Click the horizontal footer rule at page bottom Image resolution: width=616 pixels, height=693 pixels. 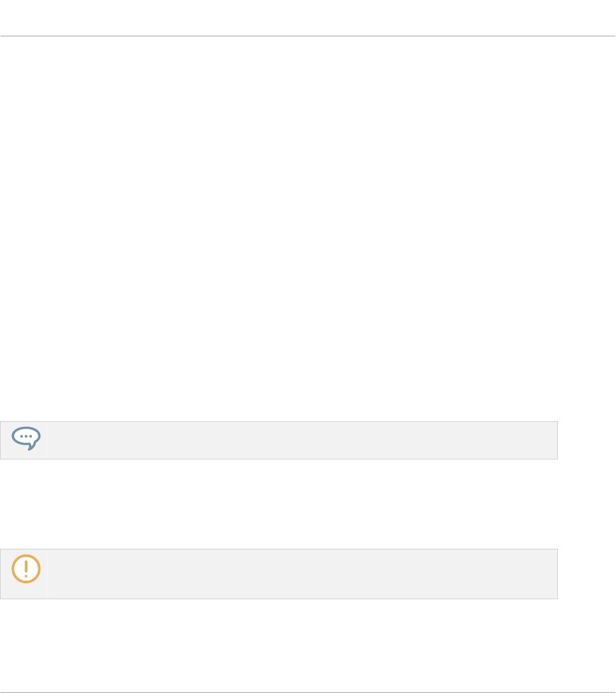(x=308, y=692)
